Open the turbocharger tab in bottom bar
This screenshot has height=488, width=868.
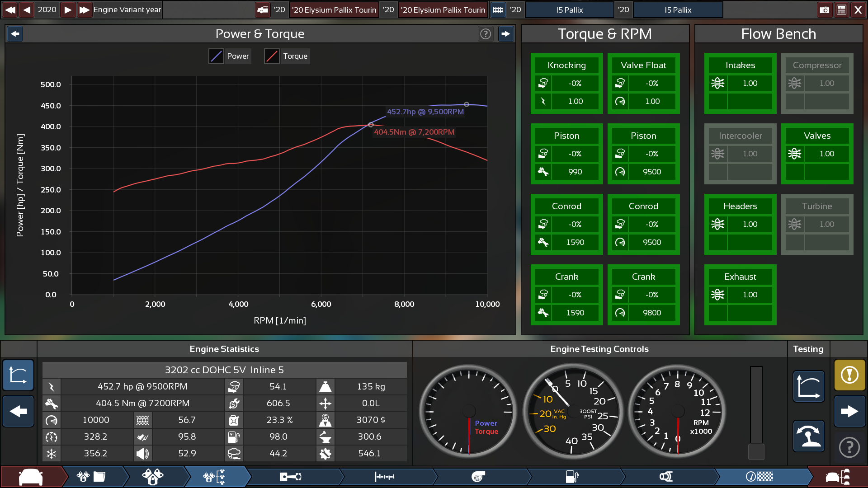[x=478, y=477]
